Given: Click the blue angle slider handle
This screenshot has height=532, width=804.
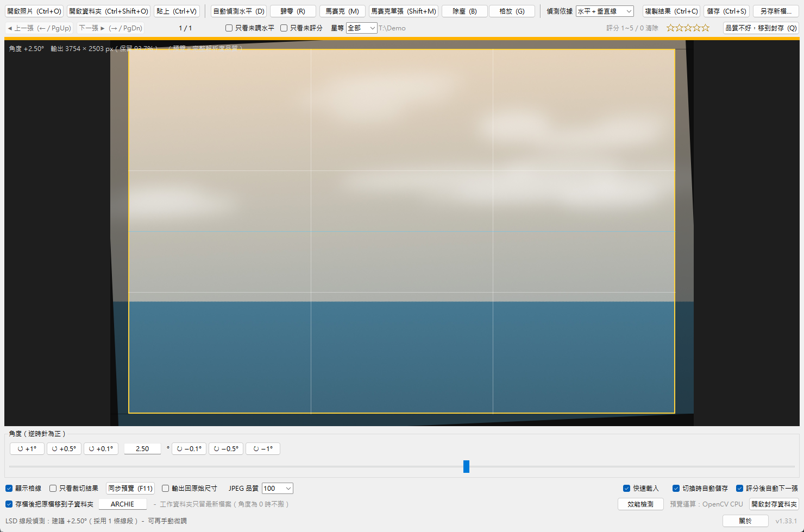Looking at the screenshot, I should click(466, 466).
